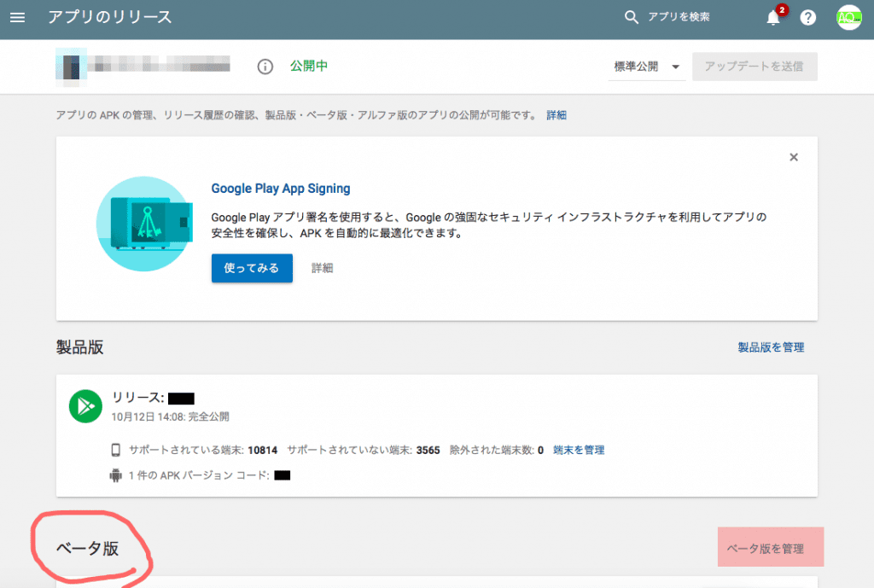Expand the 標準公開 dropdown
This screenshot has width=874, height=588.
pos(647,67)
